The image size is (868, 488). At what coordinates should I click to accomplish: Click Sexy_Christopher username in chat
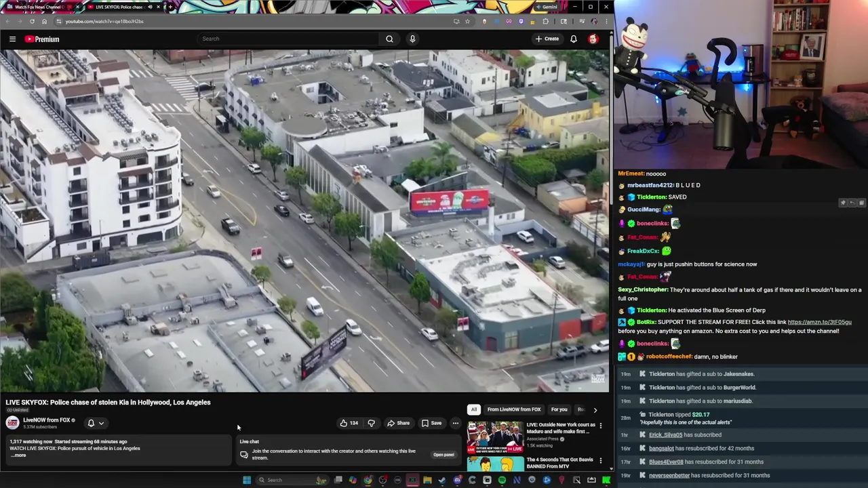point(642,290)
